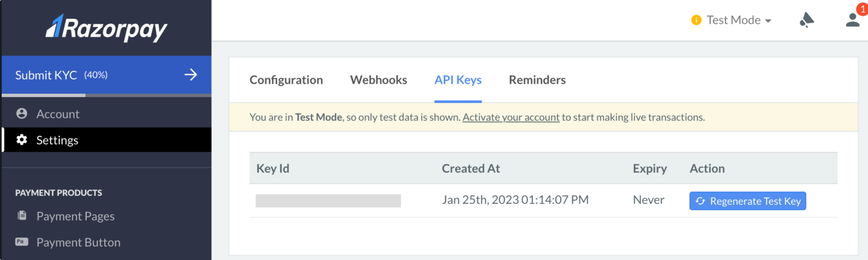The height and width of the screenshot is (260, 868).
Task: Click the Payment Button icon
Action: pyautogui.click(x=22, y=242)
